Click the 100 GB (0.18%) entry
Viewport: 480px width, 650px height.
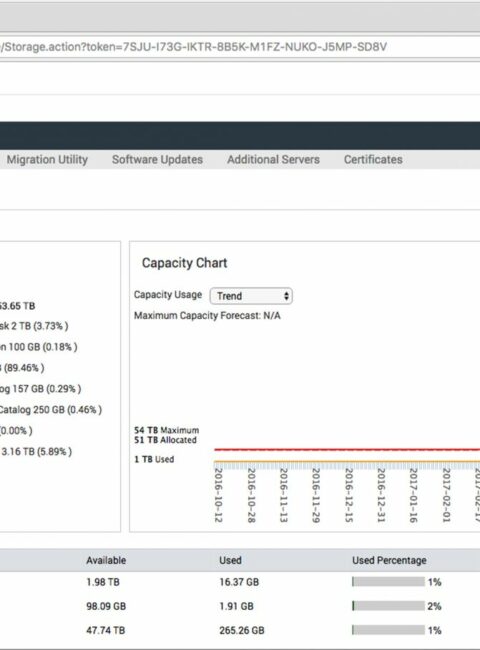point(39,347)
